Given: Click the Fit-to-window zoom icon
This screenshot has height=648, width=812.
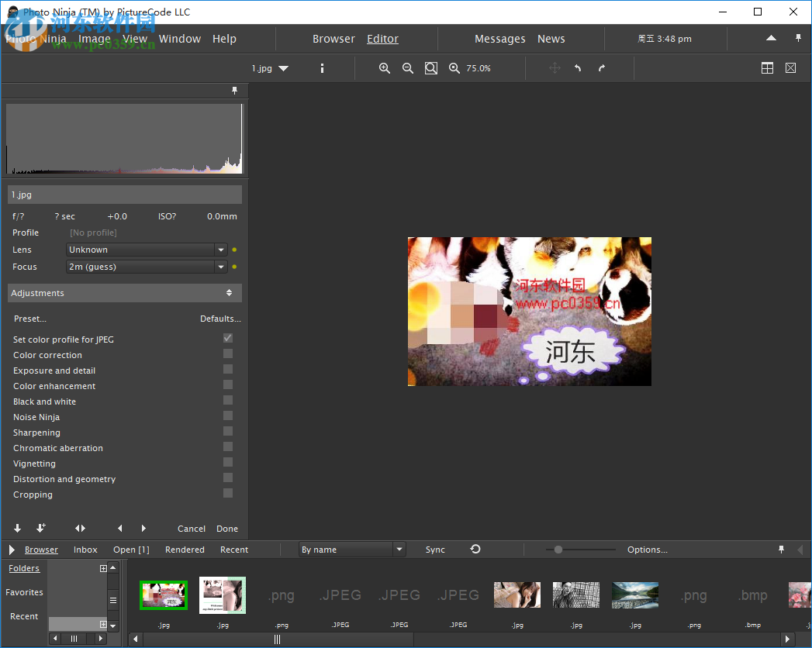Looking at the screenshot, I should pos(431,68).
